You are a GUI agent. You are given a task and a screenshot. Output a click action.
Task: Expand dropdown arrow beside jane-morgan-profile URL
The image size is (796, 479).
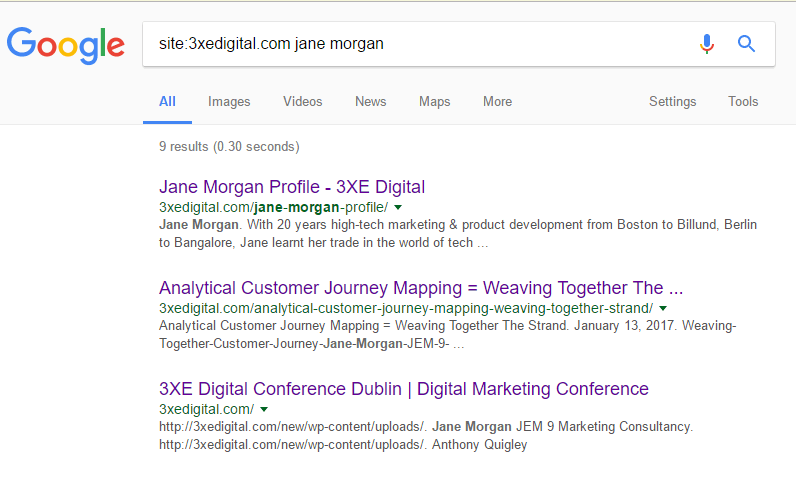pyautogui.click(x=398, y=207)
